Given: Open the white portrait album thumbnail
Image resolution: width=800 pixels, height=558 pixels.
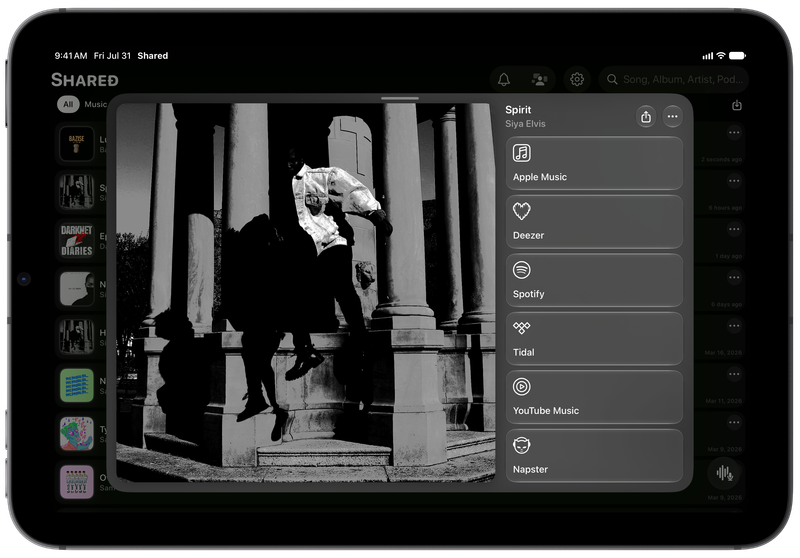Looking at the screenshot, I should 77,289.
